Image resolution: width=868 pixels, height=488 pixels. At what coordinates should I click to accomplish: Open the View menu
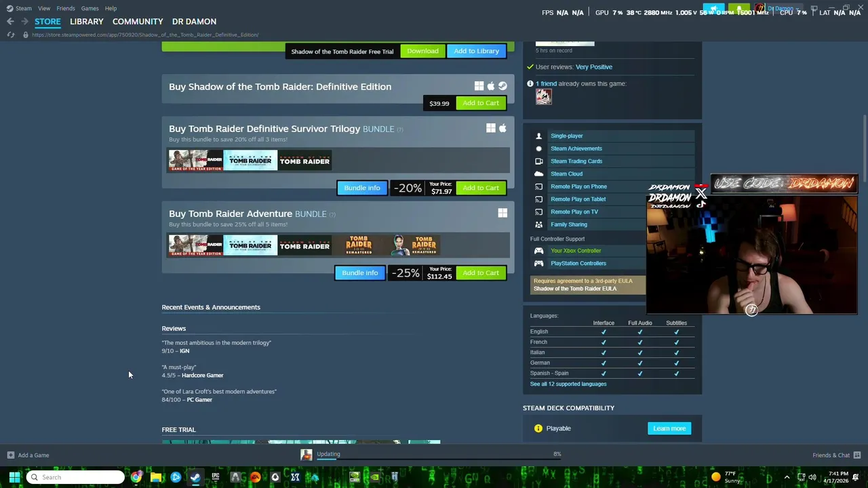(x=44, y=8)
